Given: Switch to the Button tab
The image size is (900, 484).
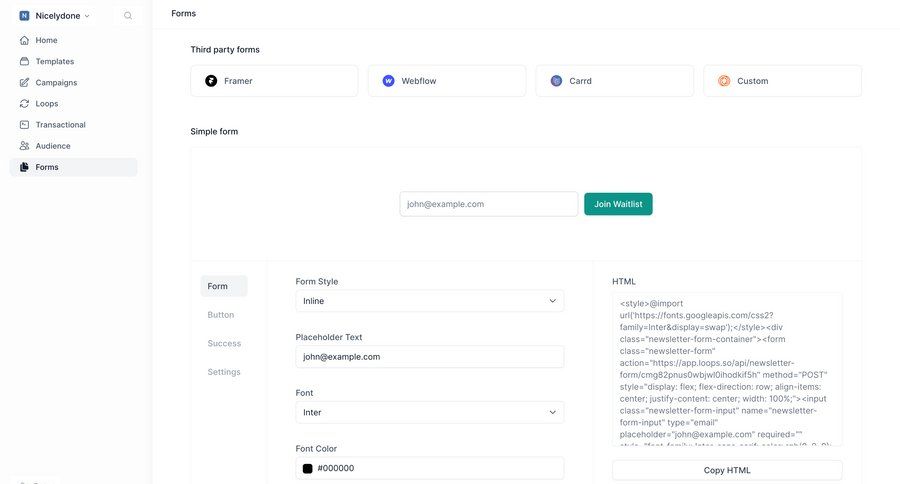Looking at the screenshot, I should (x=221, y=315).
